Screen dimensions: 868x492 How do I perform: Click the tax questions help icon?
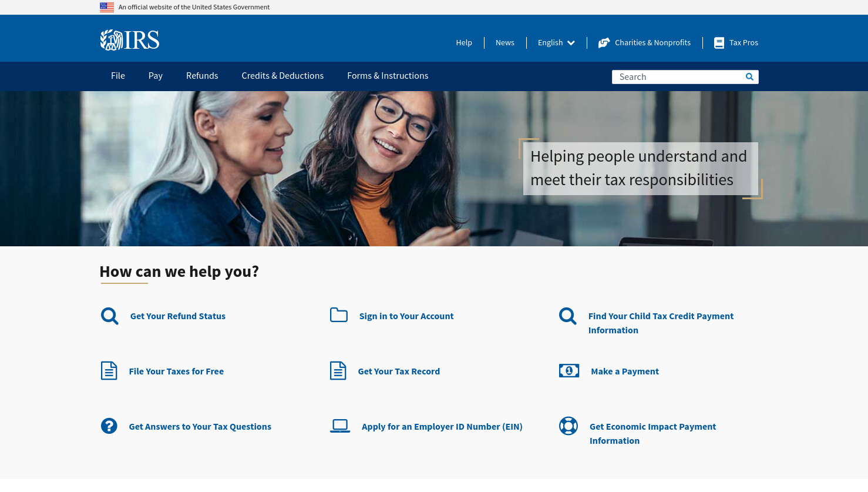click(x=109, y=426)
